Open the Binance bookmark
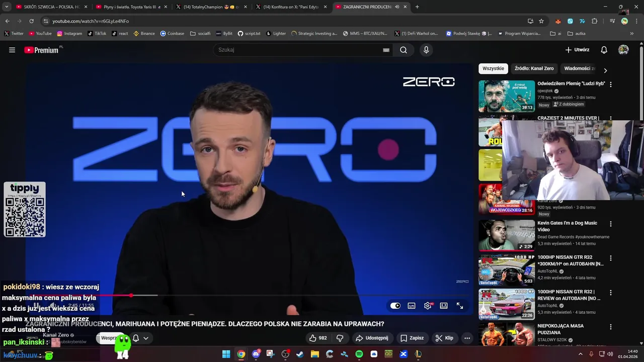The height and width of the screenshot is (362, 644). [x=144, y=33]
